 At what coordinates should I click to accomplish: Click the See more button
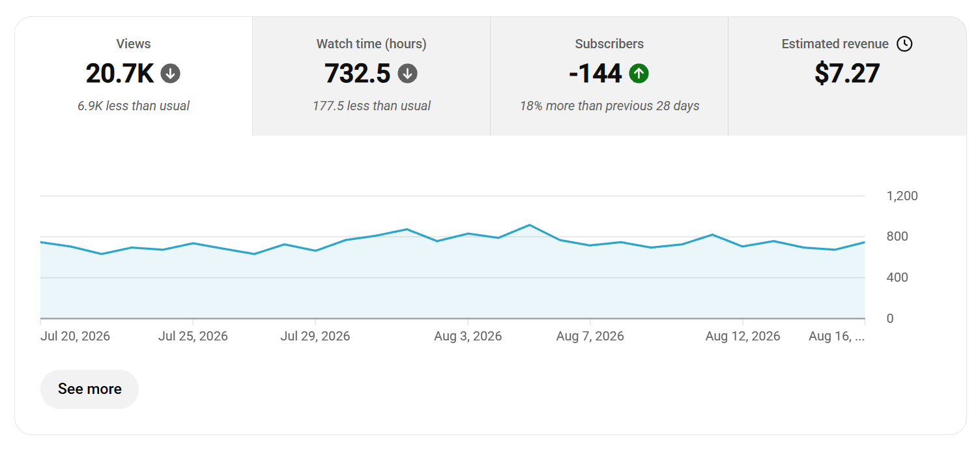click(x=90, y=389)
